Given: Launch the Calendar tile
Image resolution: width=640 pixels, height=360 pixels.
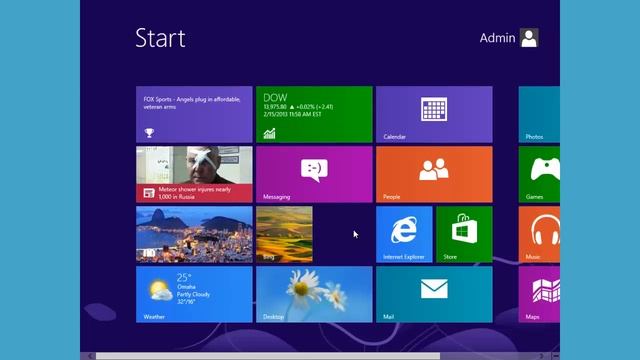Looking at the screenshot, I should click(434, 114).
